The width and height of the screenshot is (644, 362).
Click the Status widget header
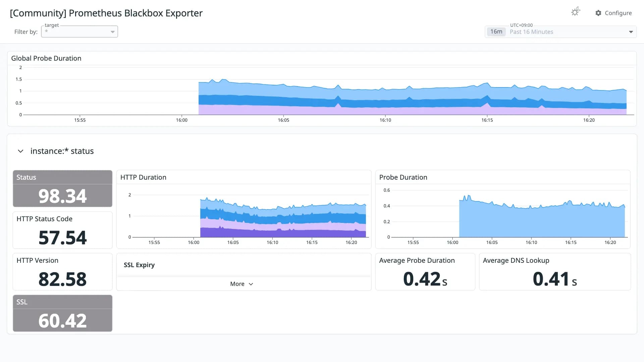point(62,177)
